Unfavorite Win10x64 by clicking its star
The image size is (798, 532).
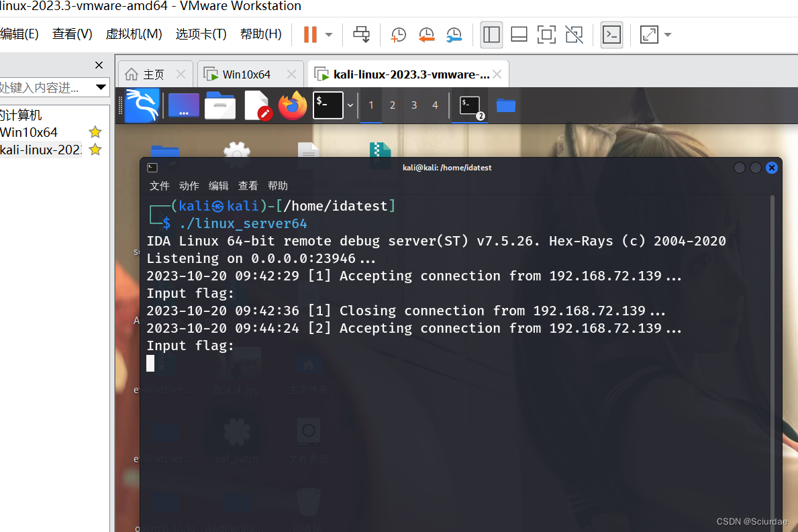point(95,132)
